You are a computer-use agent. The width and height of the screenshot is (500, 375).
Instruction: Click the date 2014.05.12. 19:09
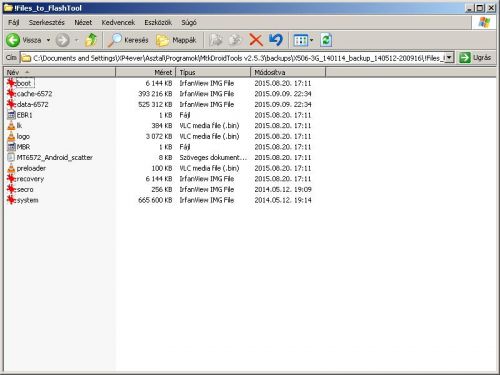tap(283, 189)
